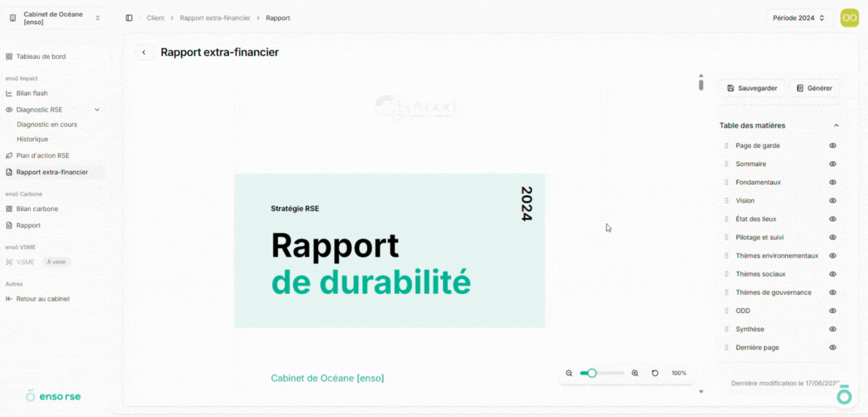Click the building icon beside Cabinet de Océane

click(14, 18)
